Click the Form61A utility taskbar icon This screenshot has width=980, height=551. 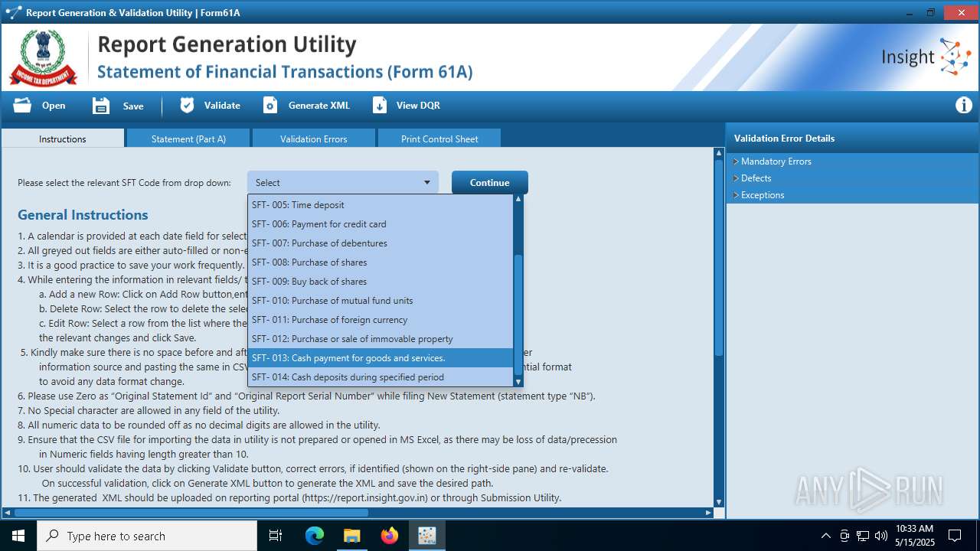pyautogui.click(x=426, y=536)
